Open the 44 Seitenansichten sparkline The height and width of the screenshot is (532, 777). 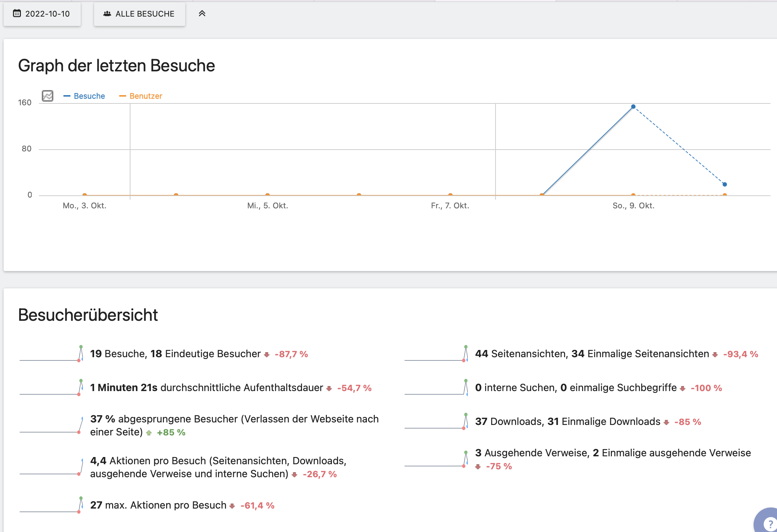436,354
